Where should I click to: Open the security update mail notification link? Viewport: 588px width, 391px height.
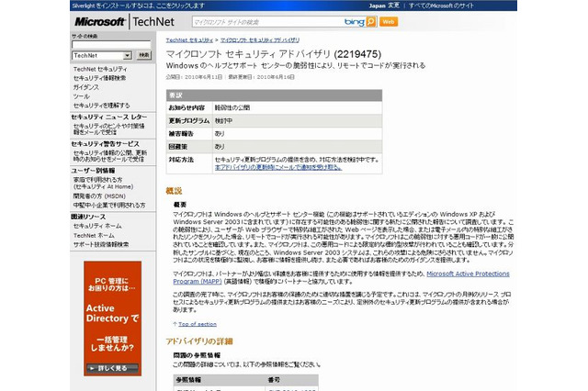pos(110,156)
